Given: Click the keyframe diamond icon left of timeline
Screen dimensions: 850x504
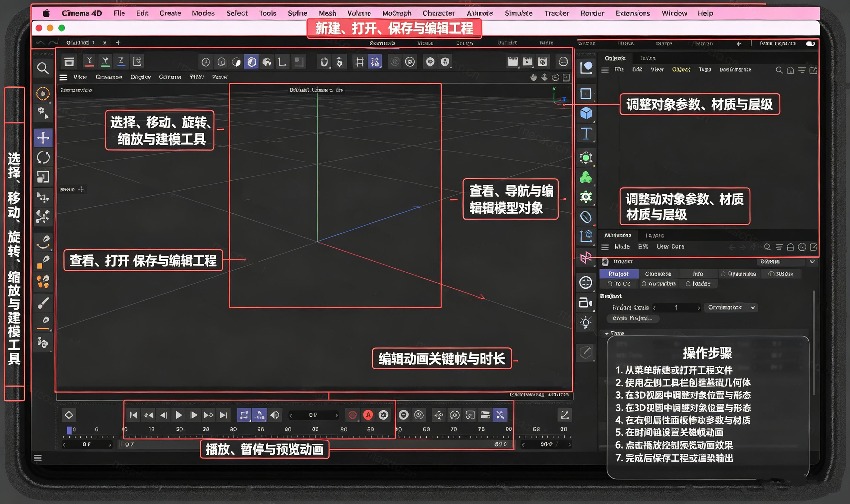Looking at the screenshot, I should (x=69, y=415).
